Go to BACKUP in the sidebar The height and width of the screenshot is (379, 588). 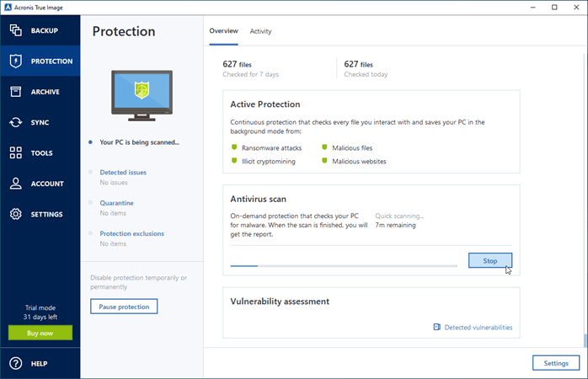40,30
